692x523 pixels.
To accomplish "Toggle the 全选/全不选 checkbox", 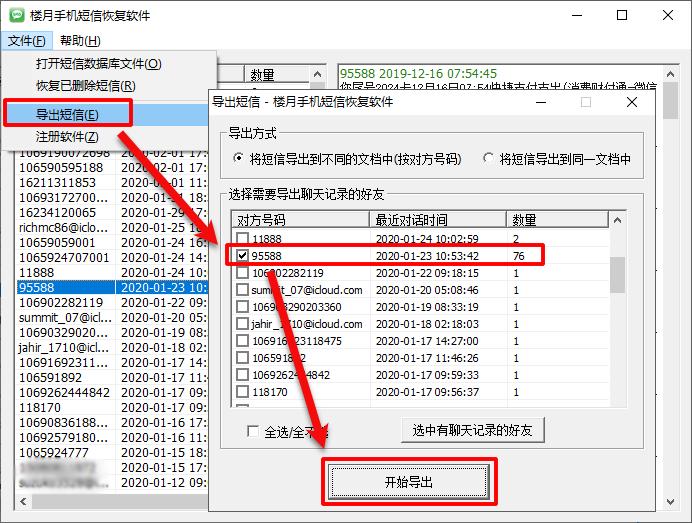I will [x=253, y=431].
